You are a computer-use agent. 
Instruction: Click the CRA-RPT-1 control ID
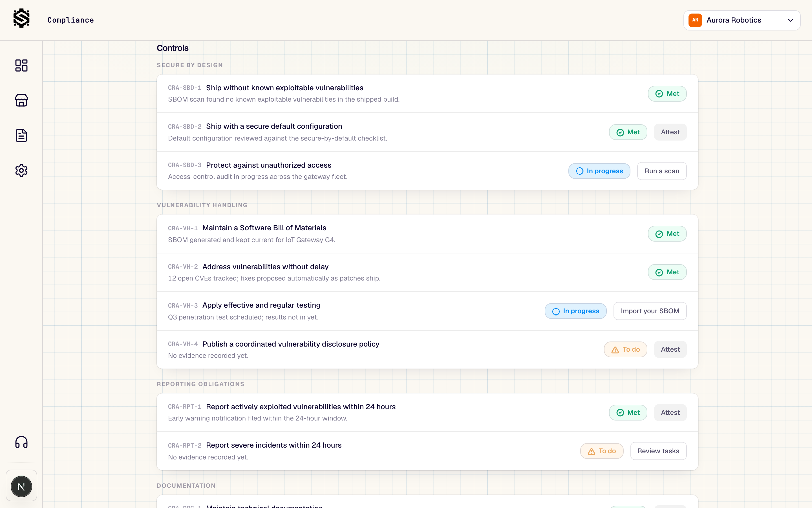[185, 407]
